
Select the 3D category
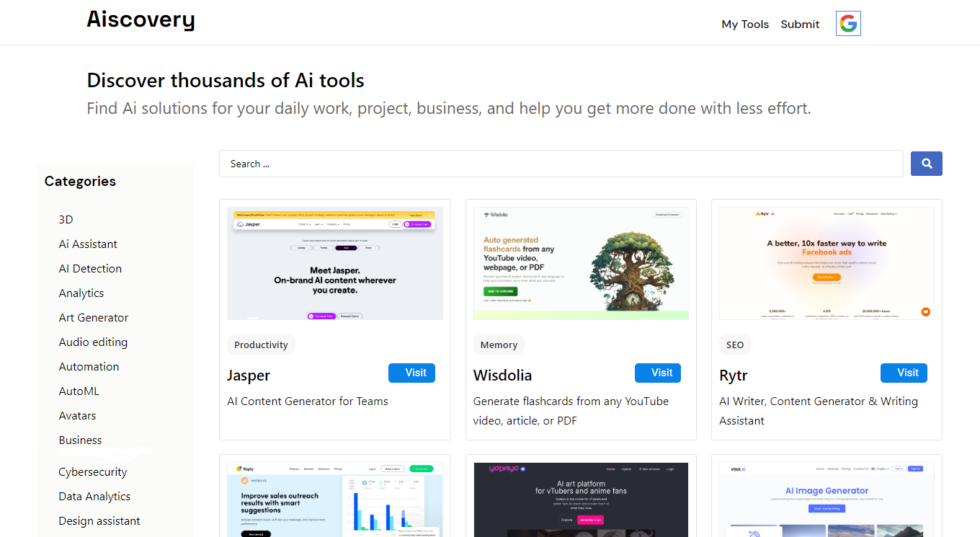(66, 220)
